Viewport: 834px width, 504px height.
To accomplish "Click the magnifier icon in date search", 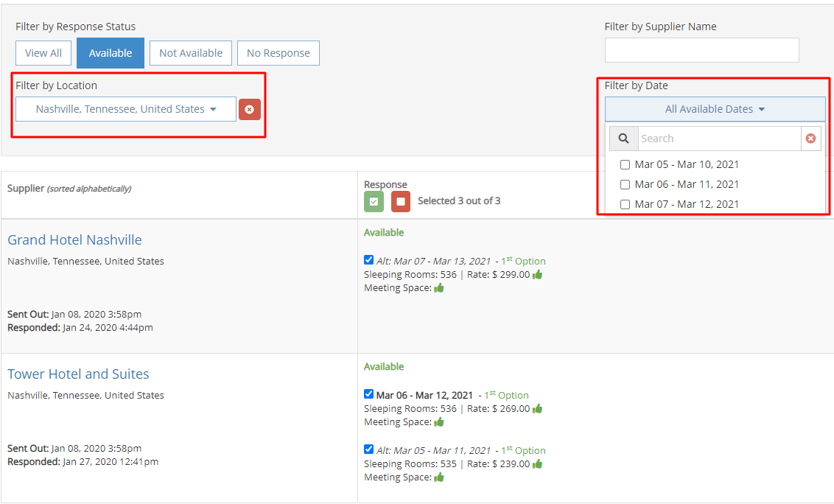I will (x=623, y=139).
